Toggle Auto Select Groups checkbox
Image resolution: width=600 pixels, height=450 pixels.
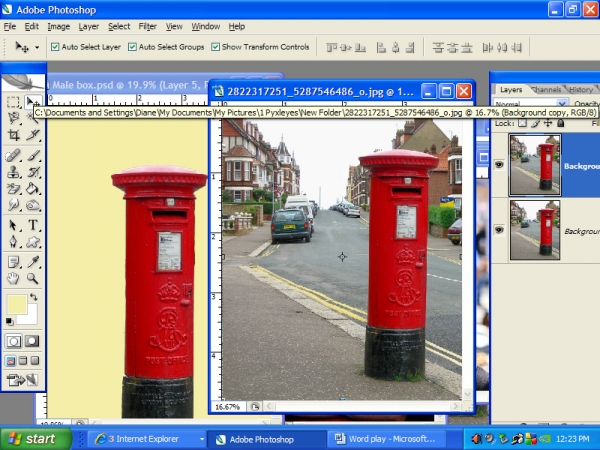coord(132,47)
